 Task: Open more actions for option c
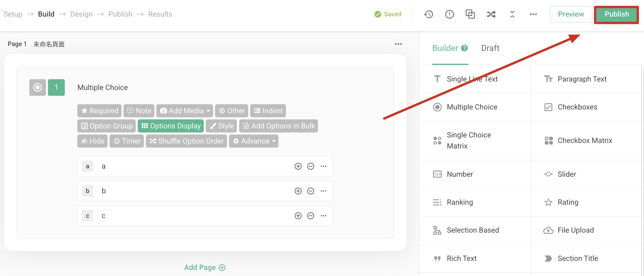click(323, 216)
